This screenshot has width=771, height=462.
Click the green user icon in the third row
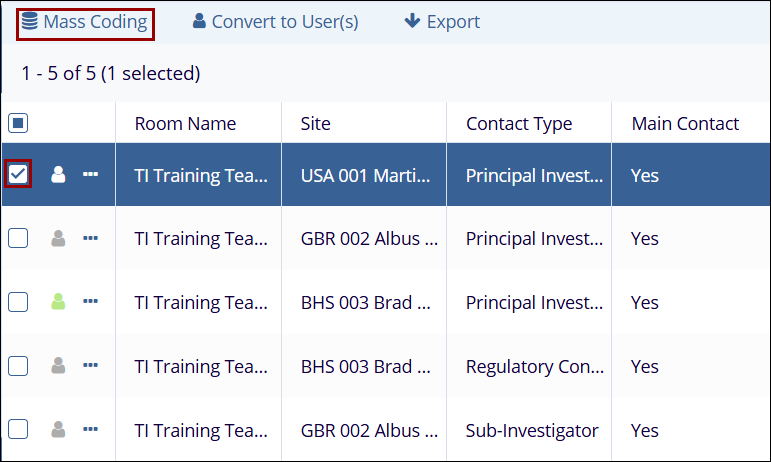coord(58,302)
